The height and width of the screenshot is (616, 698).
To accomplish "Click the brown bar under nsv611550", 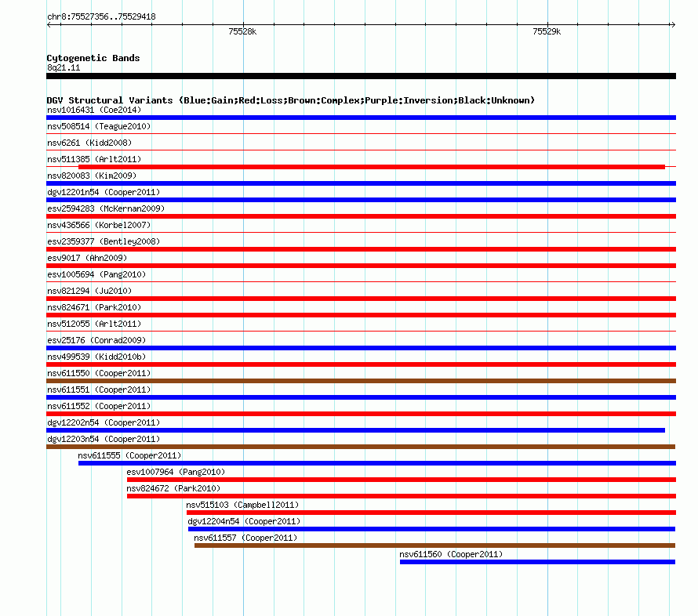I will click(361, 381).
